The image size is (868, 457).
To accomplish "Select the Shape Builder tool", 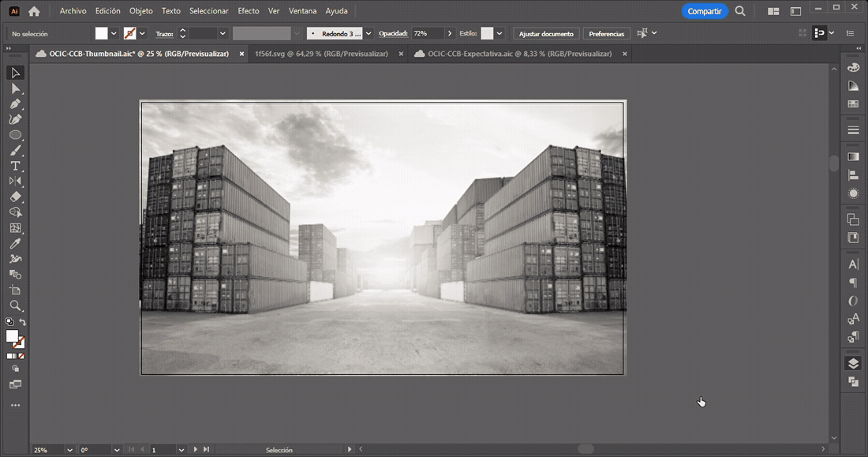I will click(15, 212).
